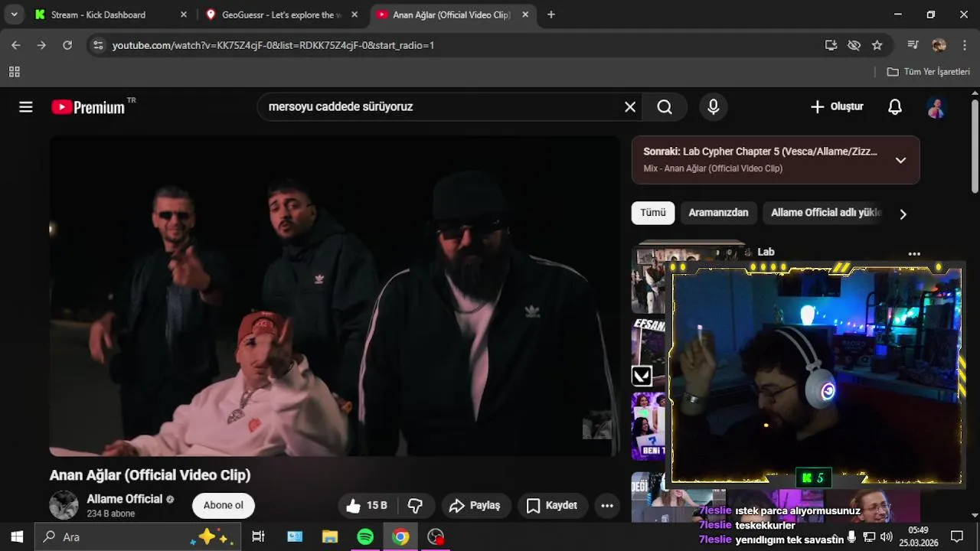
Task: Select the Aramanızdan filter chip
Action: (x=718, y=213)
